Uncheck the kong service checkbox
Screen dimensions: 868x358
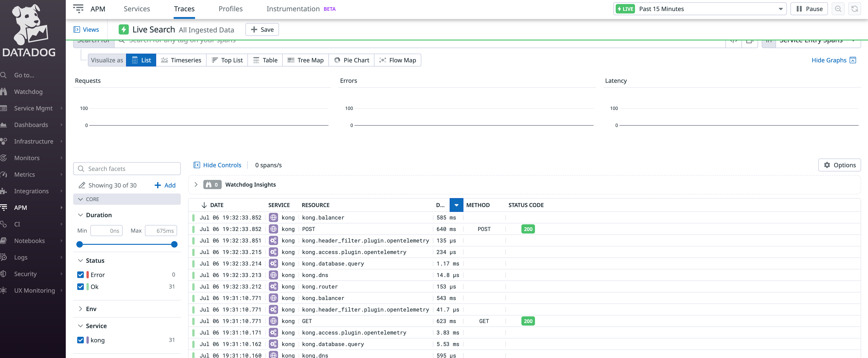click(80, 340)
